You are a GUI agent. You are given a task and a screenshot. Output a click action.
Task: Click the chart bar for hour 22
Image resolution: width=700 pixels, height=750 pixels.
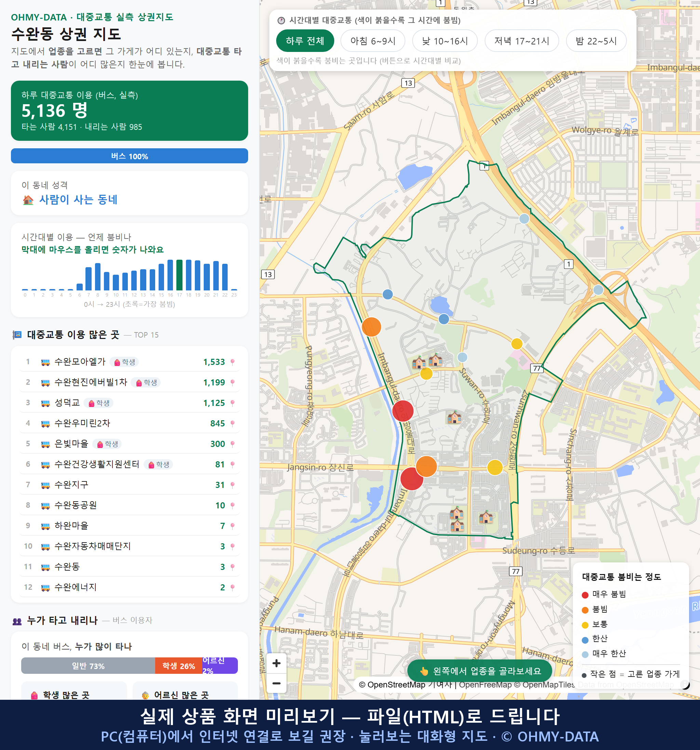[225, 277]
